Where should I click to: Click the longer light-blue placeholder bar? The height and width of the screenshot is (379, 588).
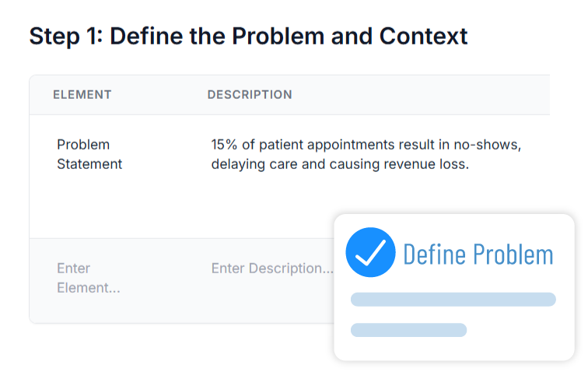point(453,300)
